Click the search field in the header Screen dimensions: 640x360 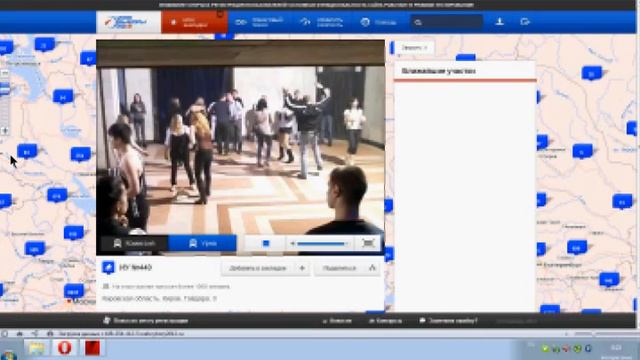click(x=446, y=22)
